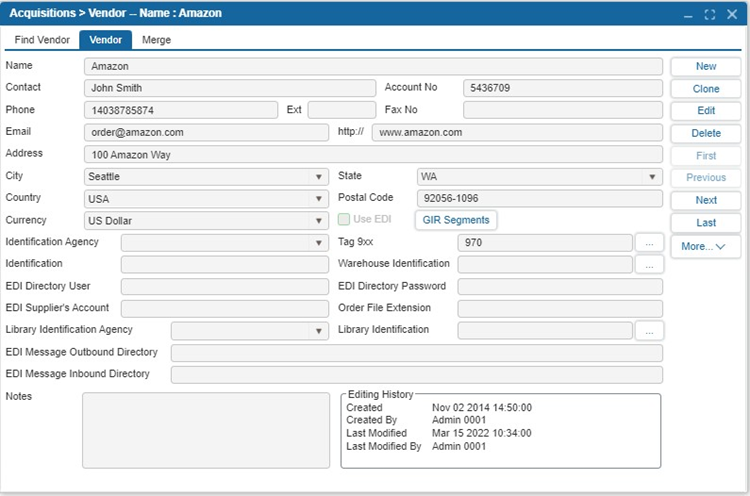750x496 pixels.
Task: Click the Fax No input field
Action: [x=562, y=110]
